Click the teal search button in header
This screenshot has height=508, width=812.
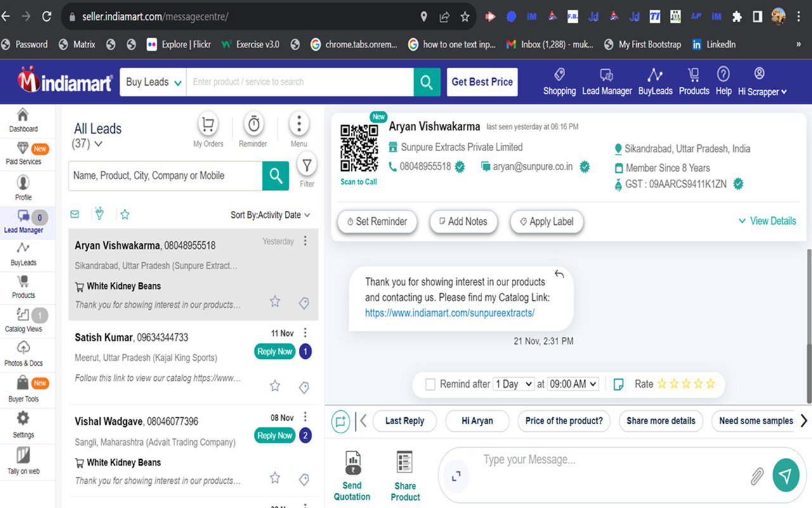pos(427,82)
